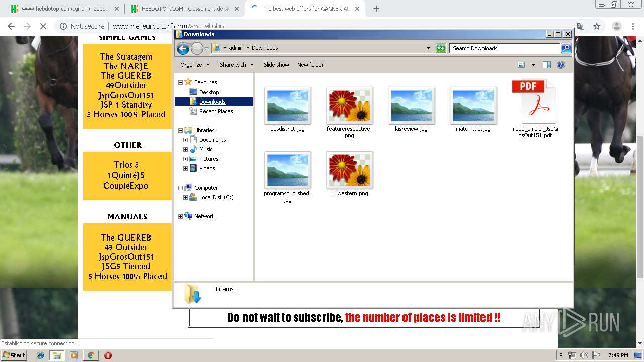Switch to the hebdotop.com/cgi-bin tab
The width and height of the screenshot is (644, 362).
(63, 9)
